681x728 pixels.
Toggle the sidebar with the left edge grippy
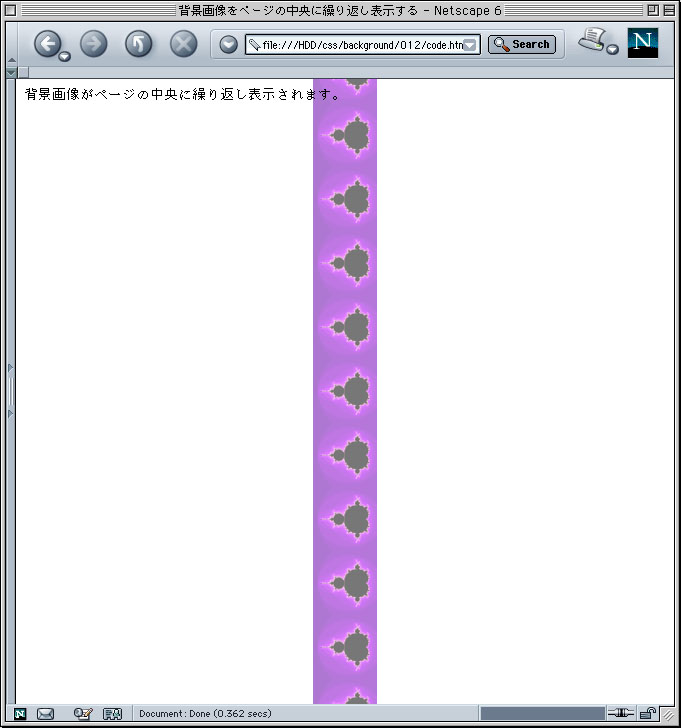click(x=11, y=391)
